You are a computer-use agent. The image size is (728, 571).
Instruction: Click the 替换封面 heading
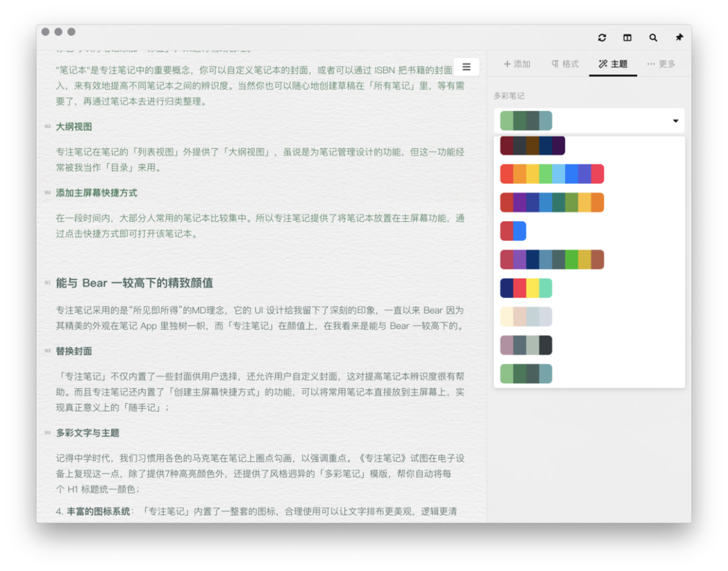coord(74,351)
